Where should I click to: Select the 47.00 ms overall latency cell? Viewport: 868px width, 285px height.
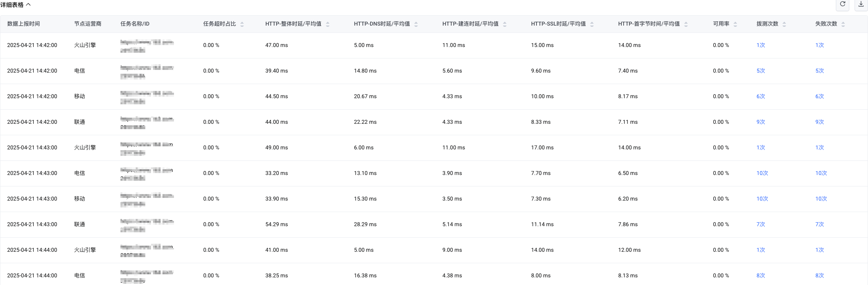coord(276,45)
